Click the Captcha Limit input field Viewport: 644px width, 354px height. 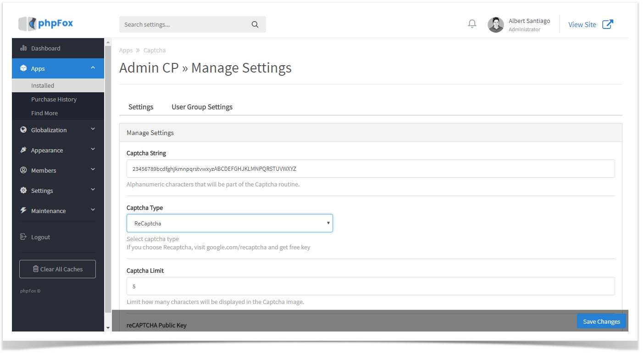371,286
